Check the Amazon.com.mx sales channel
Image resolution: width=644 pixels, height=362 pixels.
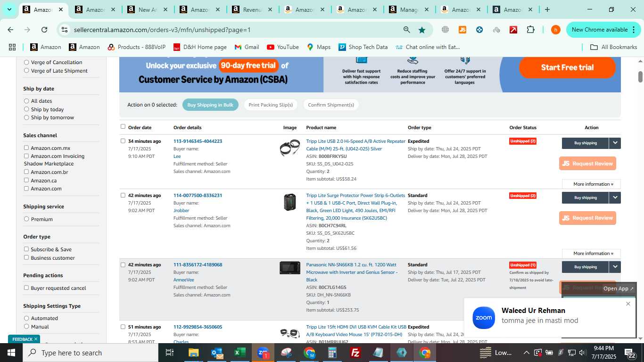pyautogui.click(x=26, y=148)
